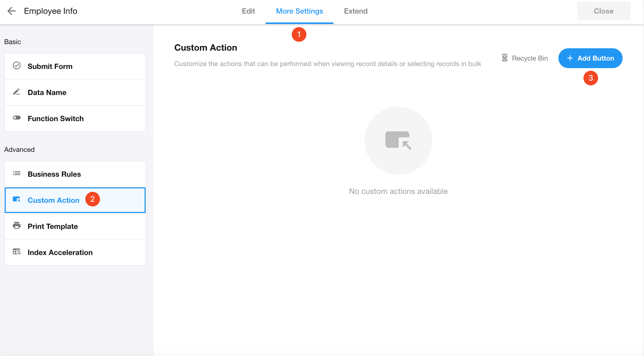Click the back arrow icon
This screenshot has height=356, width=644.
coord(11,11)
